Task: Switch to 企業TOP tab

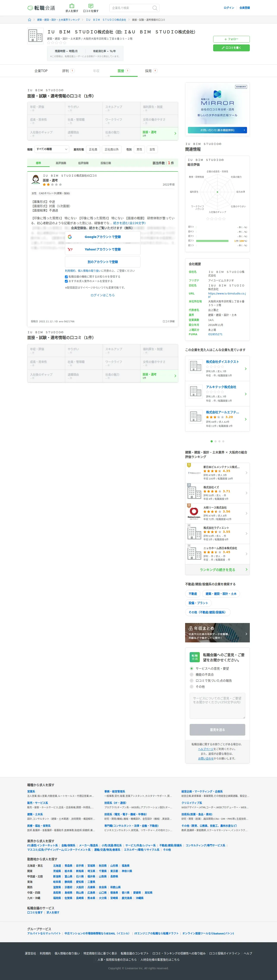Action: 41,71
